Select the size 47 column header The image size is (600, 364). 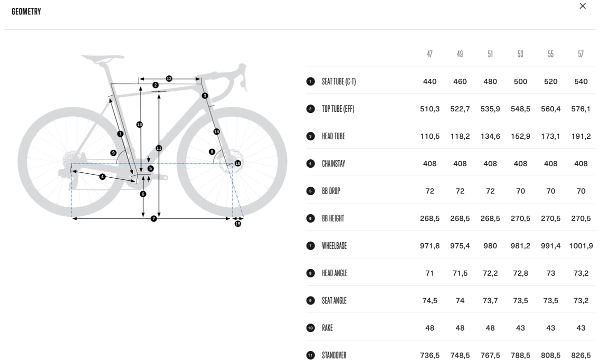tap(429, 54)
